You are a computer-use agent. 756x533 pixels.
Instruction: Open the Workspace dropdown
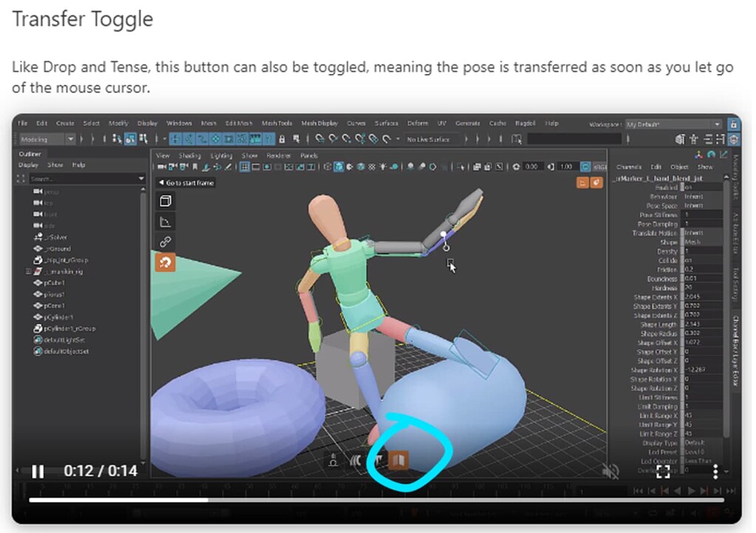(x=716, y=124)
